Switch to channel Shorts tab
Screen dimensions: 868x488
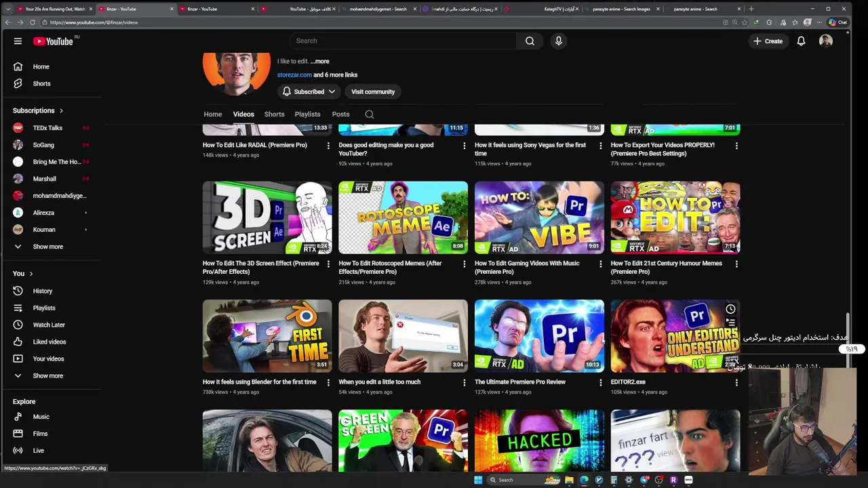pos(274,115)
